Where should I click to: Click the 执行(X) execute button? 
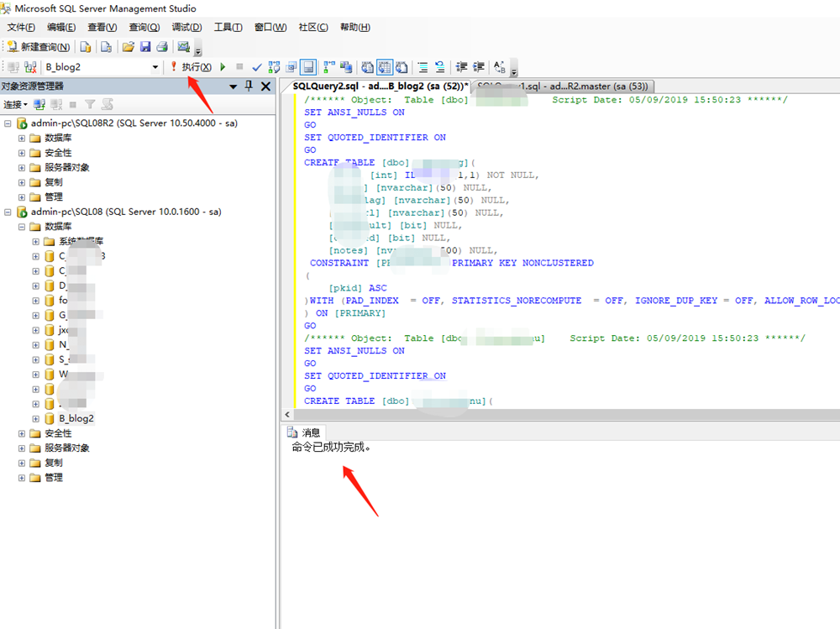(192, 67)
